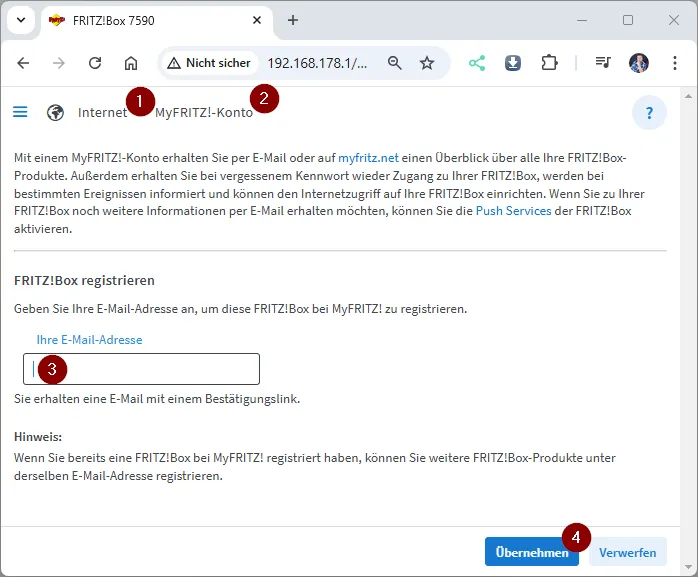The height and width of the screenshot is (577, 698).
Task: Open browser extensions puzzle icon
Action: 549,63
